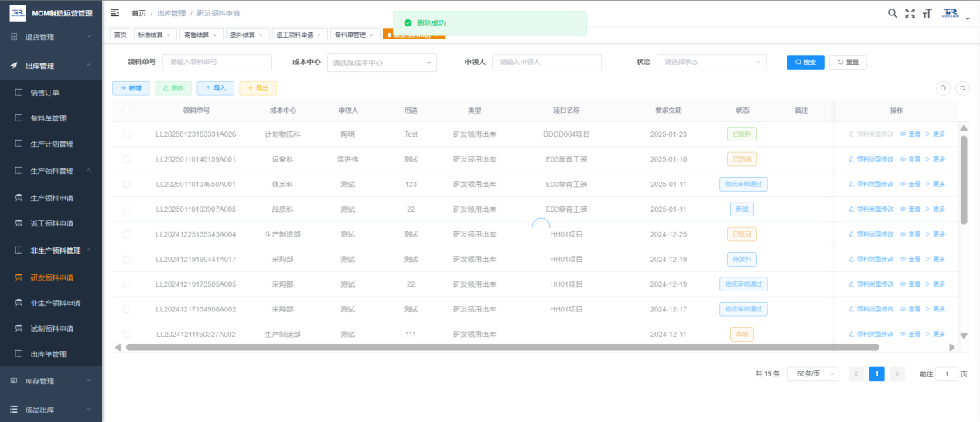Click the 重置 reset button
The height and width of the screenshot is (422, 980).
(848, 62)
